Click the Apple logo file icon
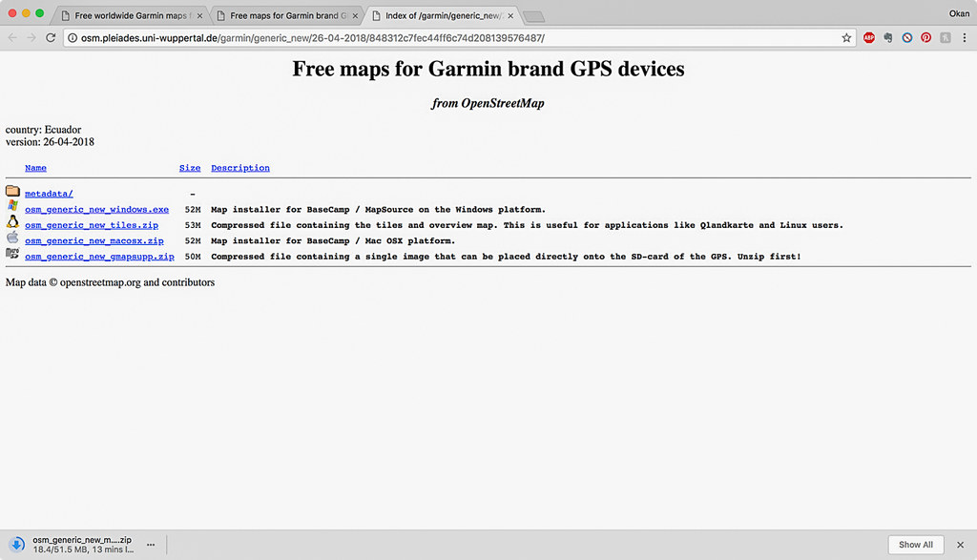This screenshot has width=977, height=560. (12, 238)
